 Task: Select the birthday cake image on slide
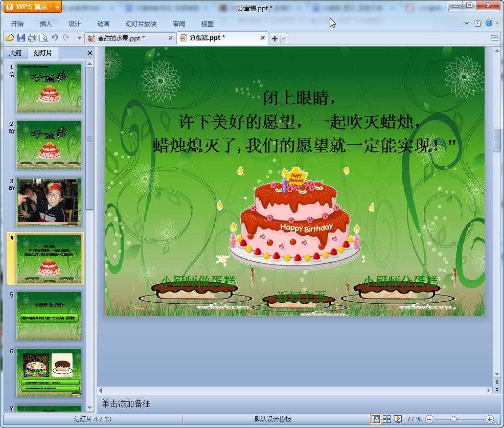click(295, 219)
